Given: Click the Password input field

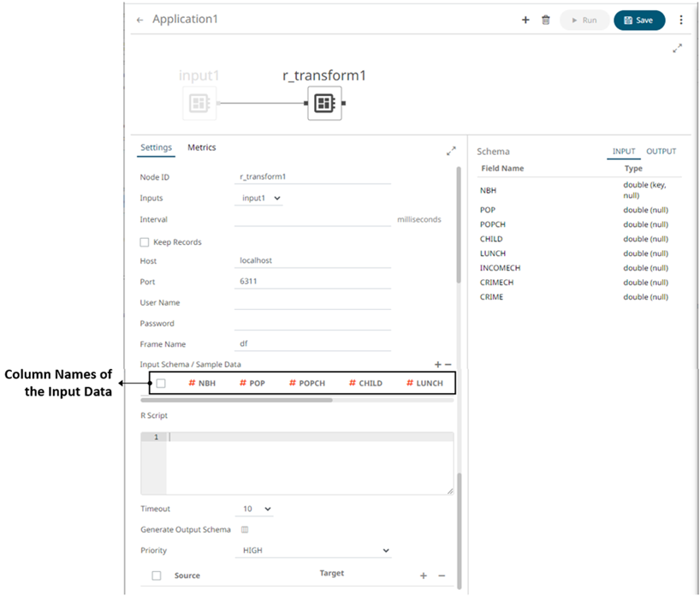Looking at the screenshot, I should coord(312,323).
